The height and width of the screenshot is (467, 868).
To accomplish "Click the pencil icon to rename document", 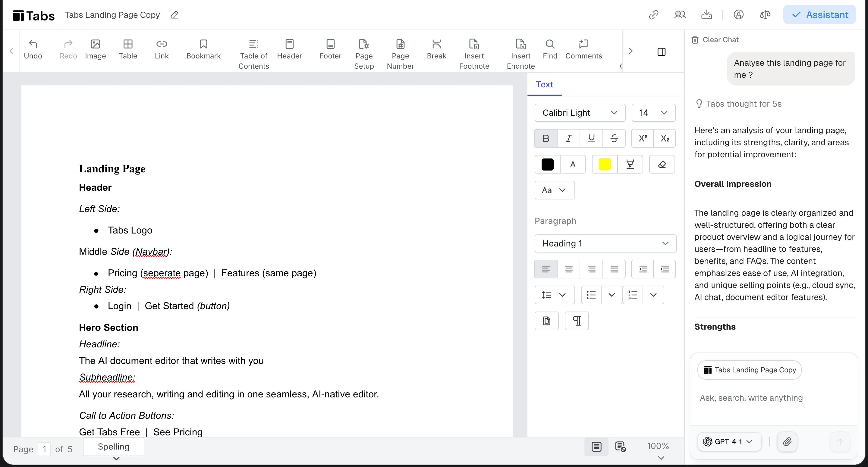I will click(x=175, y=15).
